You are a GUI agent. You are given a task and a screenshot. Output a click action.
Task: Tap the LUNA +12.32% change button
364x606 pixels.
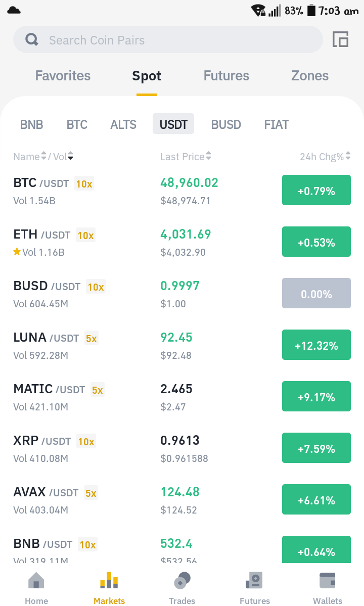click(x=316, y=345)
